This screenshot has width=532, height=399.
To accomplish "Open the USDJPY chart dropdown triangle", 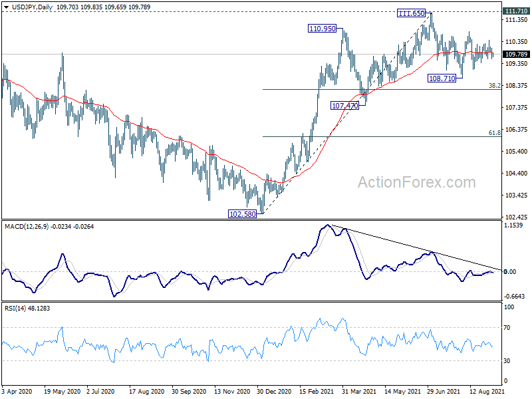I will (6, 7).
